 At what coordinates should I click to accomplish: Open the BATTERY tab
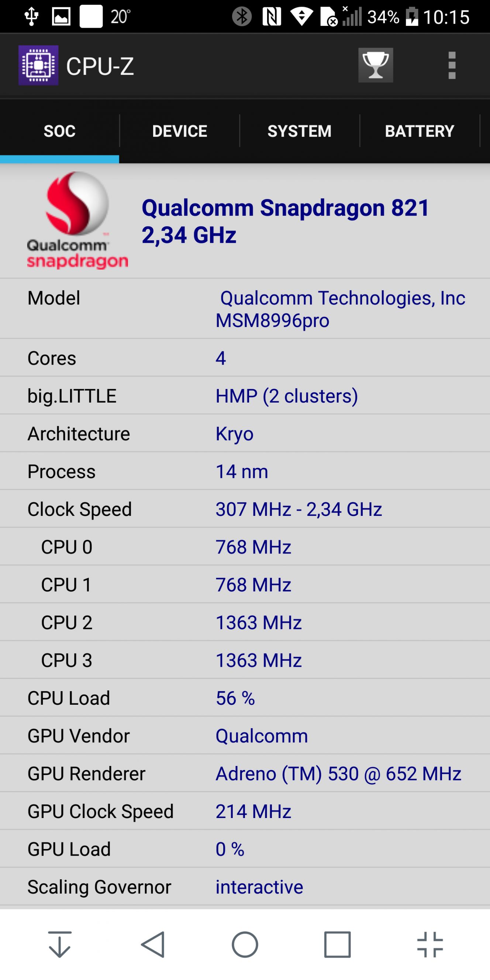point(420,131)
